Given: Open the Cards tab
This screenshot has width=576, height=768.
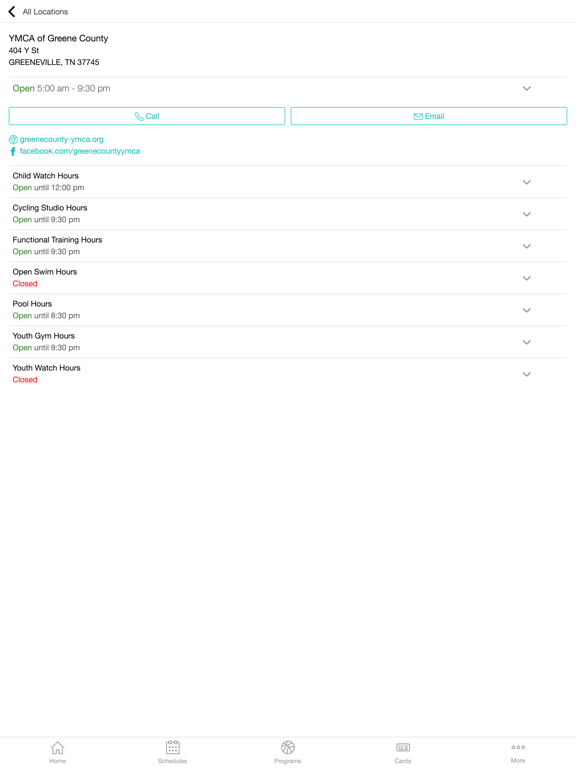Looking at the screenshot, I should [x=403, y=752].
